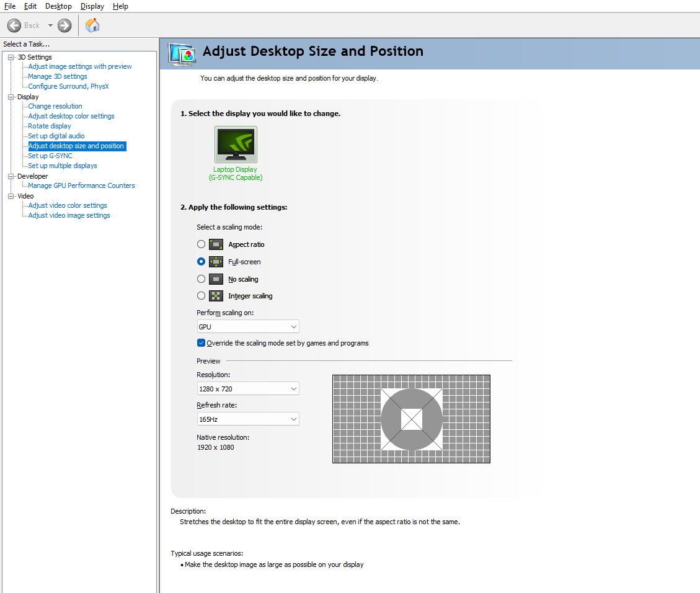The width and height of the screenshot is (700, 593).
Task: Click the Integer scaling mode icon
Action: click(x=216, y=296)
